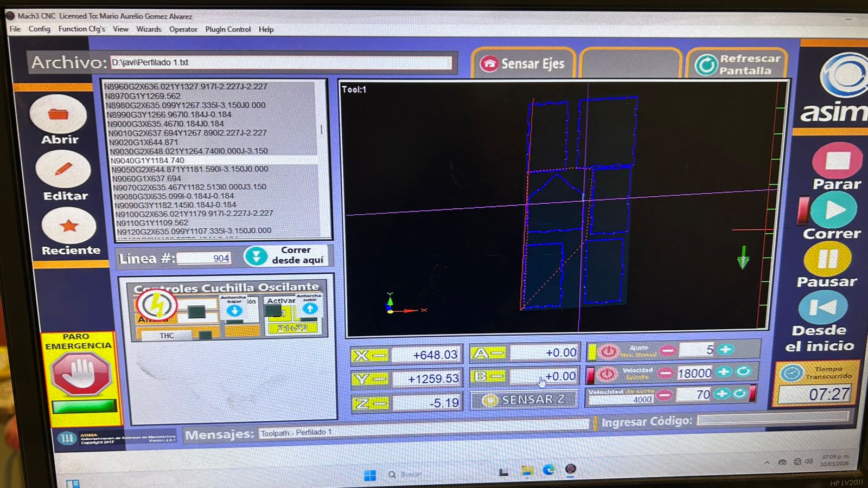Viewport: 868px width, 488px height.
Task: Open recent files via the Reciente star icon
Action: click(69, 226)
